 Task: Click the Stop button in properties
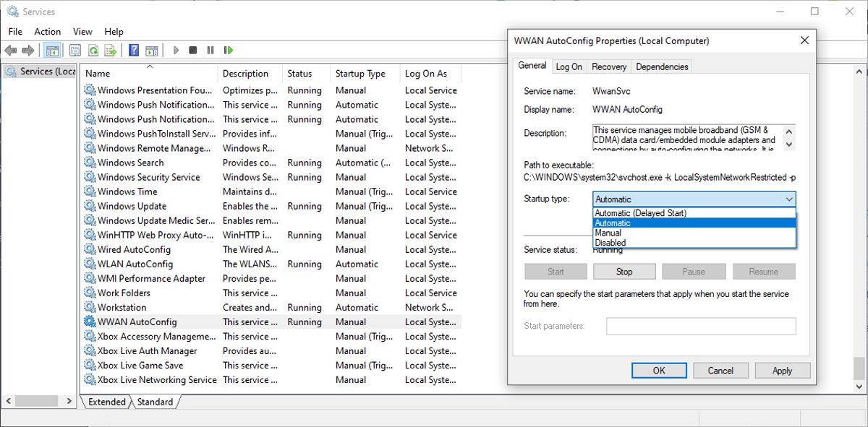coord(624,272)
